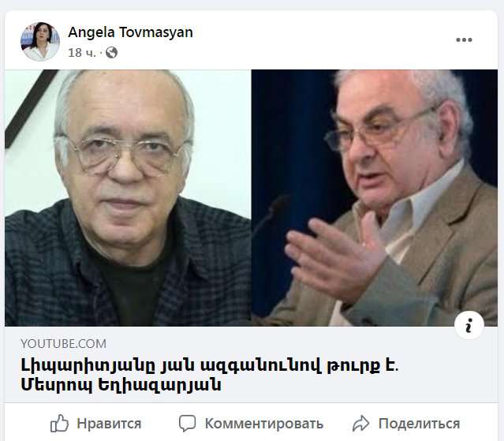The image size is (504, 441).
Task: Click the globe public audience icon
Action: [111, 52]
